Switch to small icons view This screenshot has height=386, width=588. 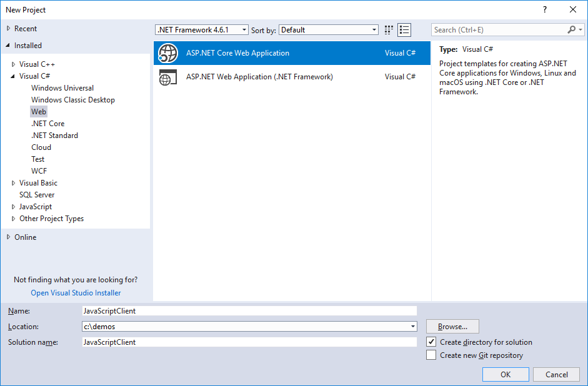coord(389,30)
